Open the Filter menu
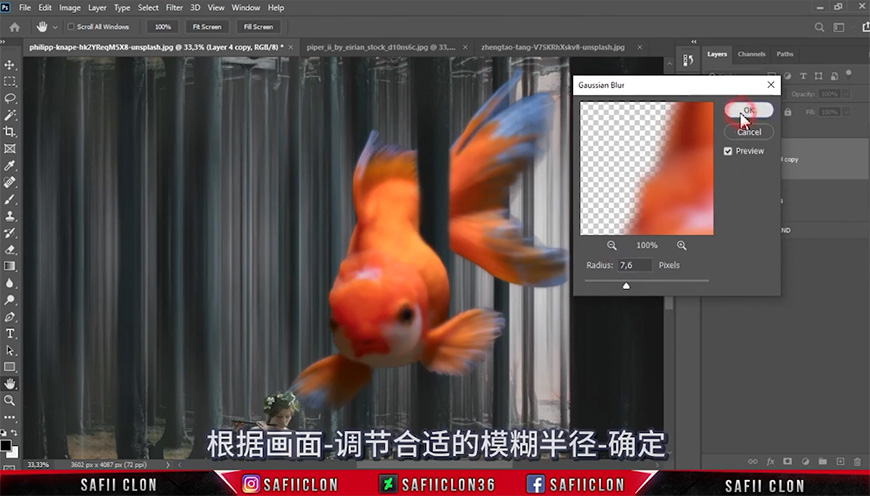The image size is (870, 496). [x=174, y=8]
